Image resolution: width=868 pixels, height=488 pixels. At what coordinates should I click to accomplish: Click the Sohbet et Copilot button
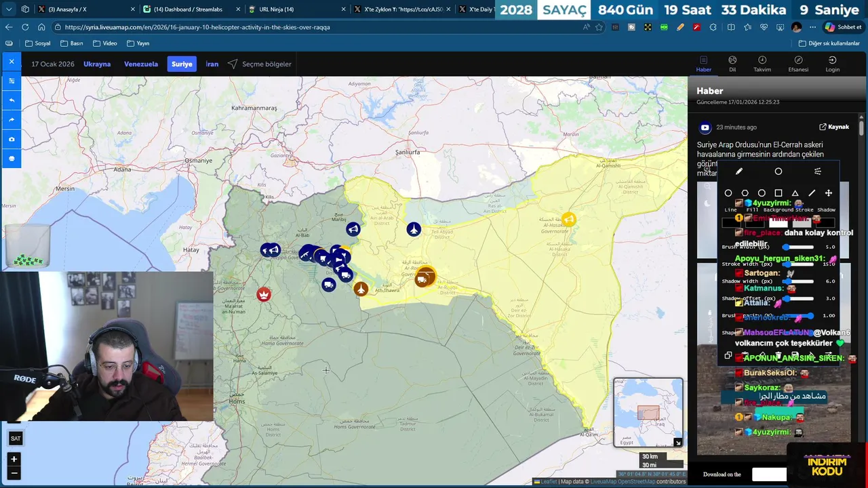click(x=843, y=27)
